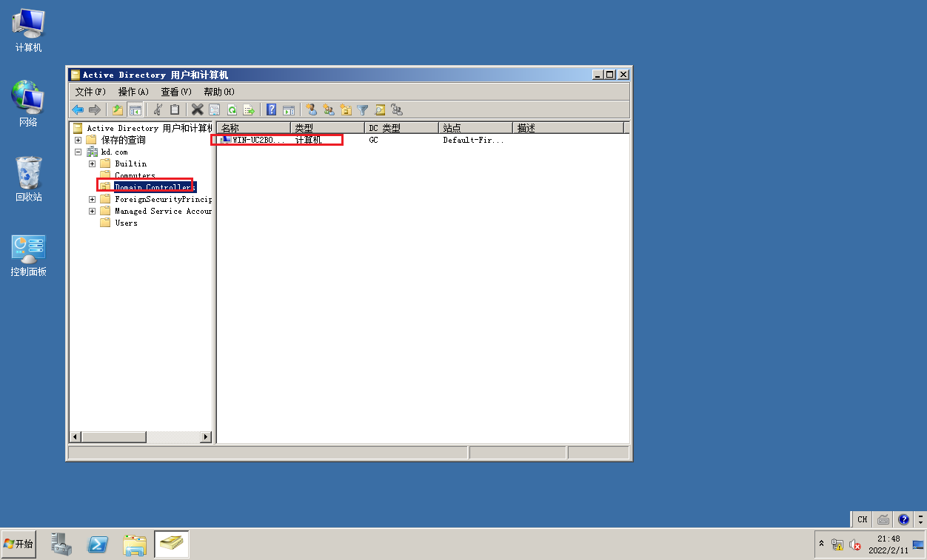
Task: Click the Default-Fir... site cell
Action: point(473,140)
